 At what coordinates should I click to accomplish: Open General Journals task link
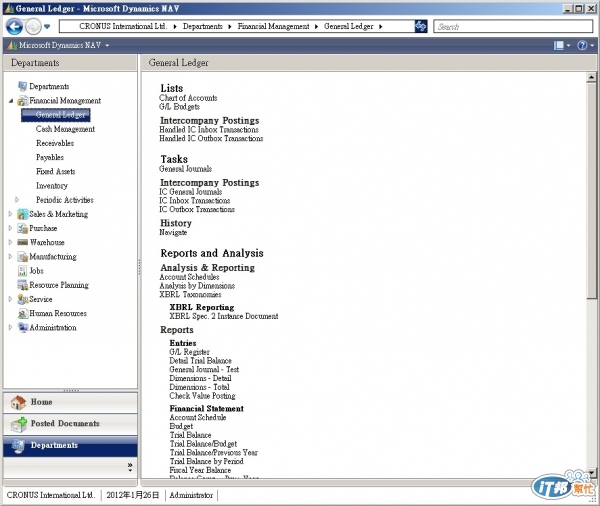pyautogui.click(x=185, y=169)
